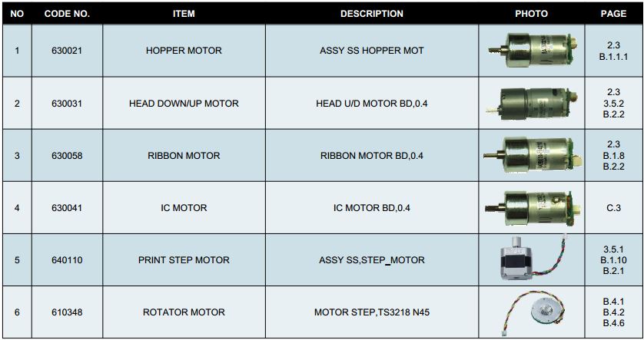Select the HOPPER MOTOR item cell
Viewport: 644px width, 340px height.
184,51
